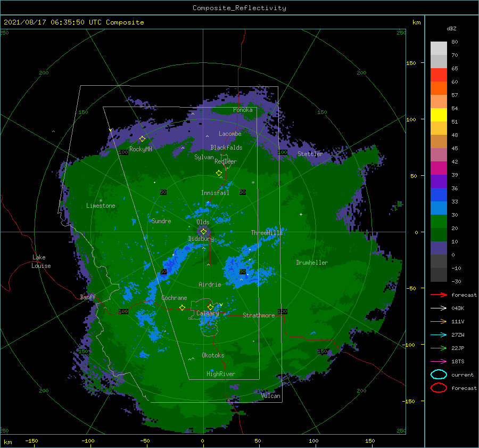This screenshot has height=448, width=479.
Task: Click the yellow diamond marker beside RockyMH
Action: [142, 139]
